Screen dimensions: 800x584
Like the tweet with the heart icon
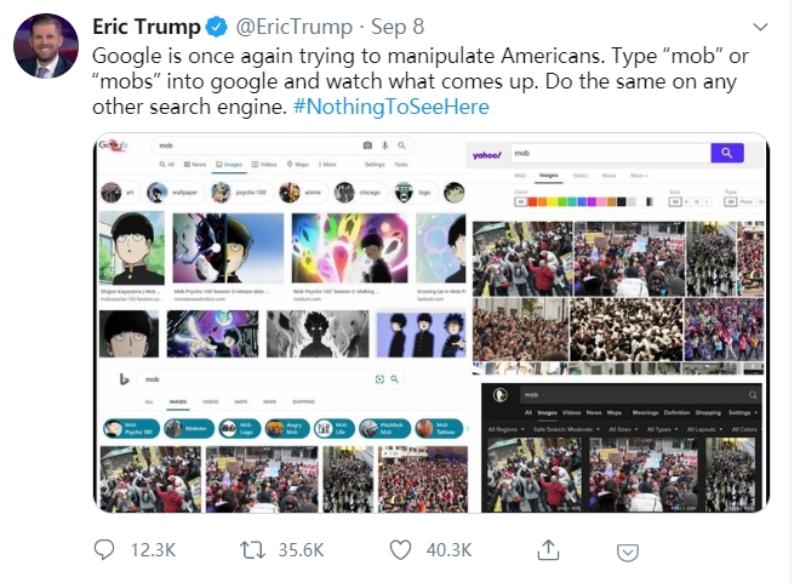[400, 549]
